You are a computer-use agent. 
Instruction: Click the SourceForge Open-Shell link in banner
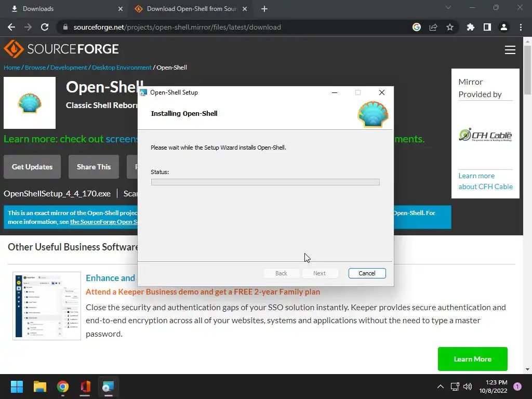click(103, 222)
